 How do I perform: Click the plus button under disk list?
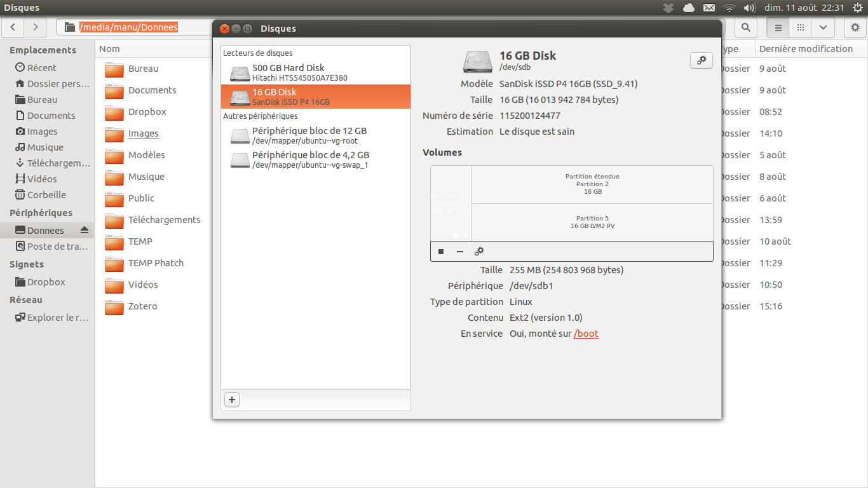(232, 400)
